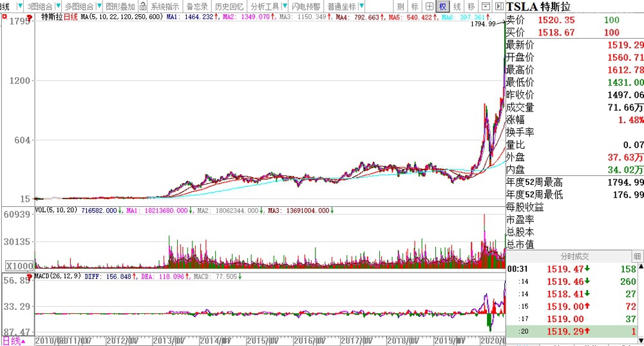Click the 测 measure tool icon
This screenshot has height=346, width=644.
400,6
